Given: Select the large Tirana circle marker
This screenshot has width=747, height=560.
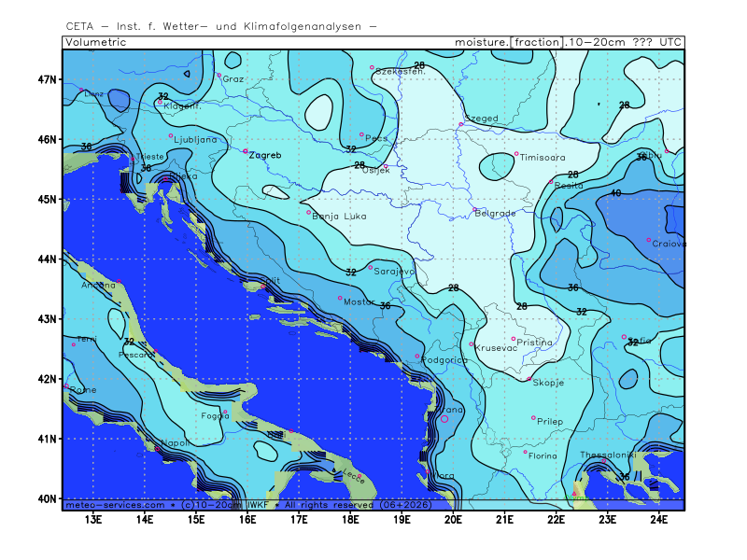Looking at the screenshot, I should pyautogui.click(x=444, y=419).
